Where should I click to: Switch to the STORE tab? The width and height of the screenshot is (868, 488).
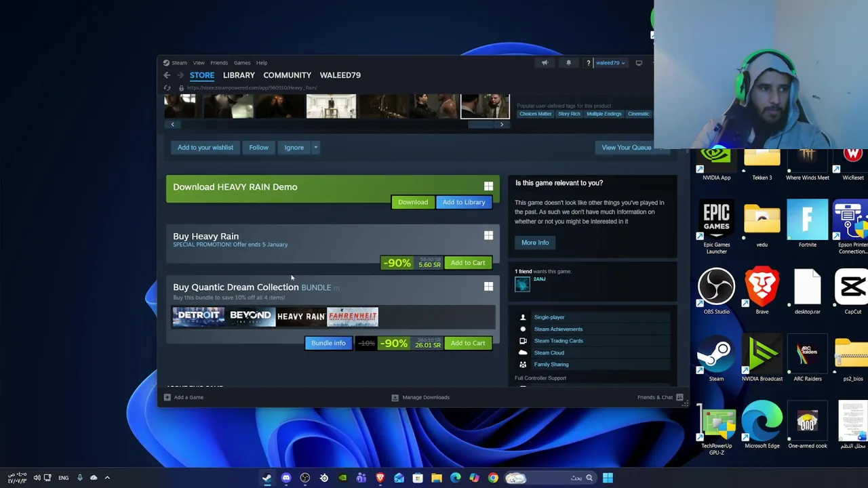[x=202, y=75]
